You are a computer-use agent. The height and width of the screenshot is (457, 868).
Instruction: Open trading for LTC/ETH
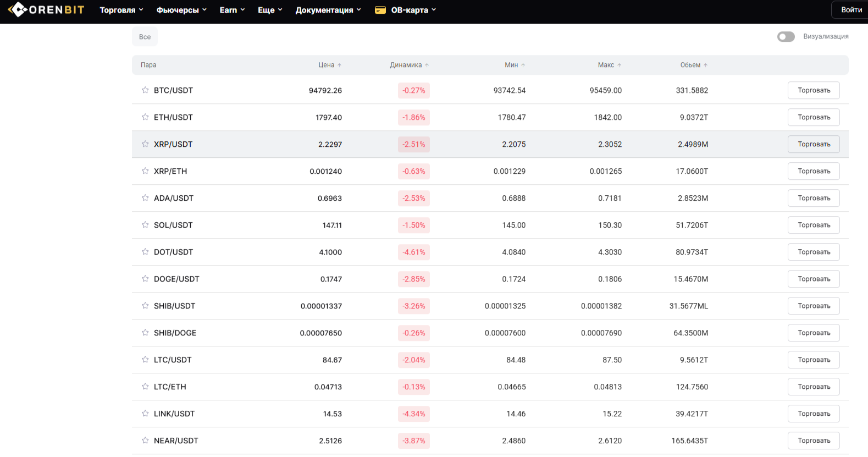click(814, 387)
